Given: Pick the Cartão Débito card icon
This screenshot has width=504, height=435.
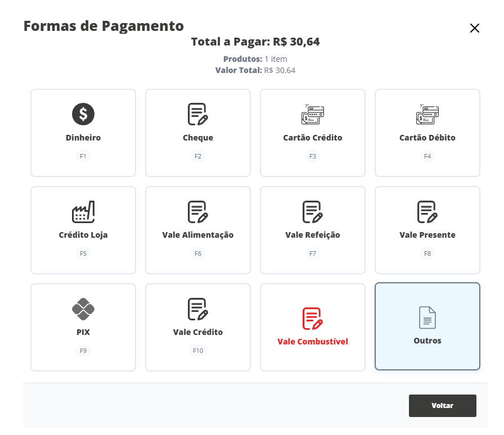Looking at the screenshot, I should coord(427,115).
